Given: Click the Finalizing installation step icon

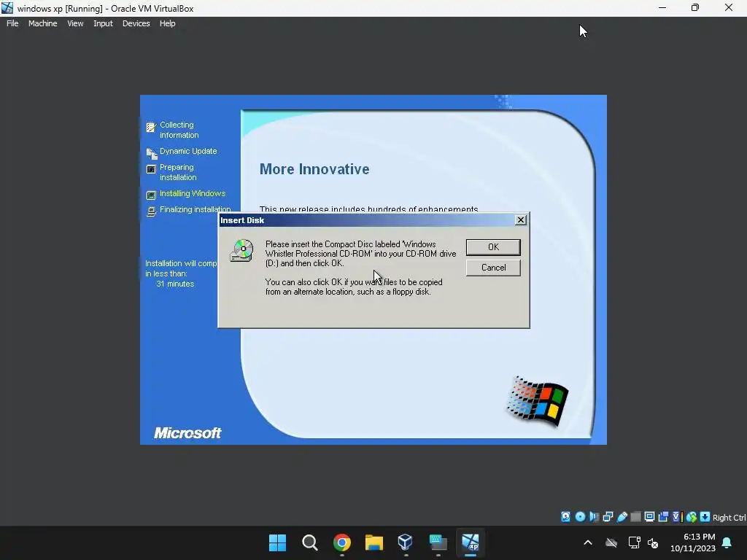Looking at the screenshot, I should (151, 211).
